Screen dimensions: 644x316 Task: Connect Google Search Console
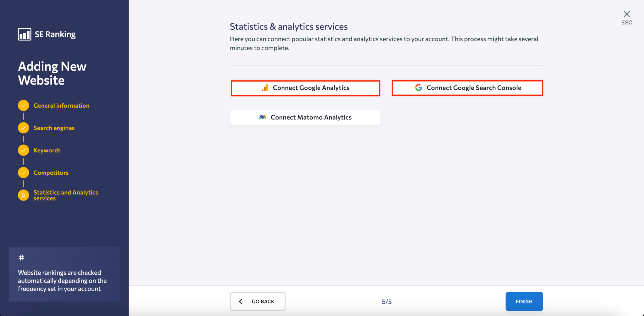(x=467, y=88)
